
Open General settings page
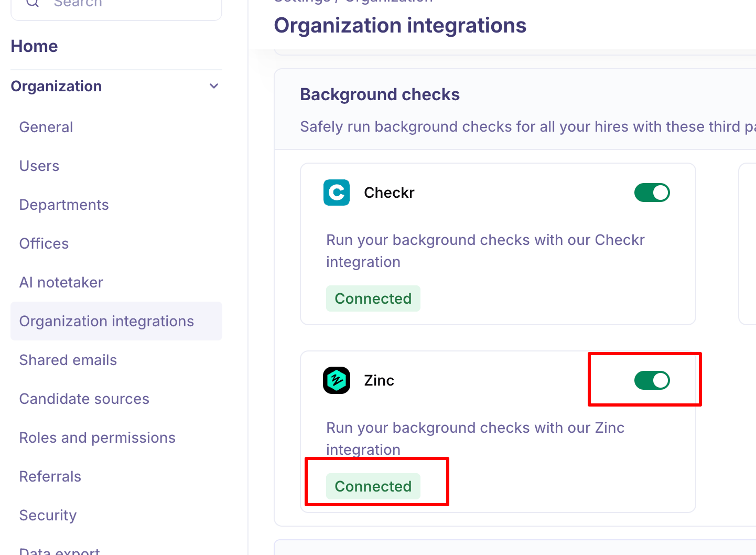coord(46,127)
